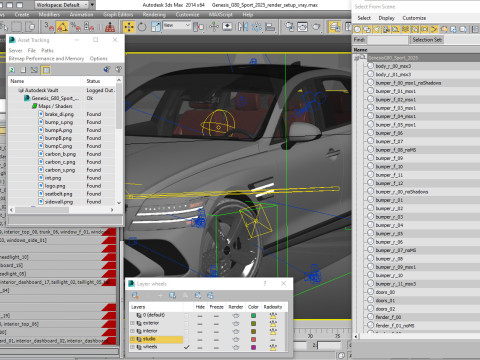This screenshot has height=360, width=480.
Task: Set the studio layer as current via its checkbox
Action: (x=186, y=339)
